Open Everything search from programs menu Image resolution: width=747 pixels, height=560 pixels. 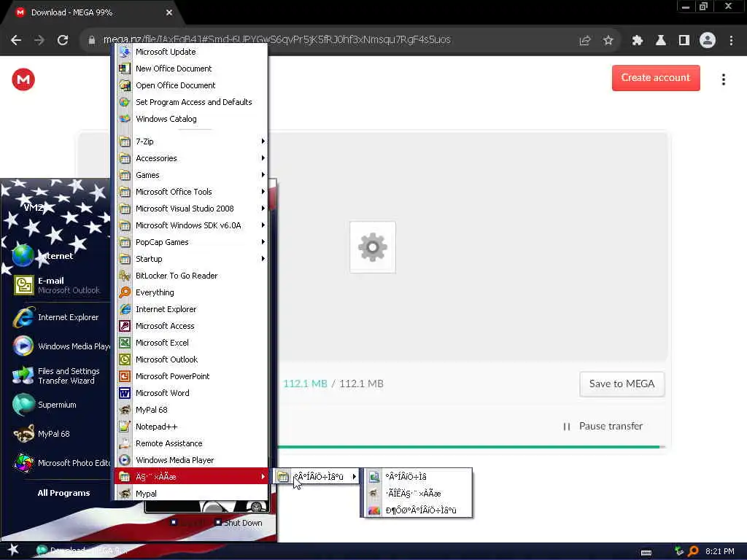click(x=191, y=292)
